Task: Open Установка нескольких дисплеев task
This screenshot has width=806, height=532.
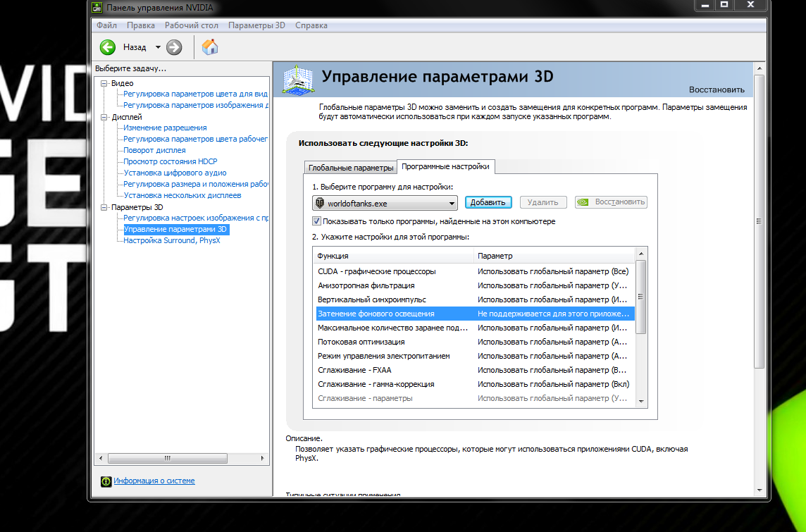Action: pyautogui.click(x=182, y=195)
